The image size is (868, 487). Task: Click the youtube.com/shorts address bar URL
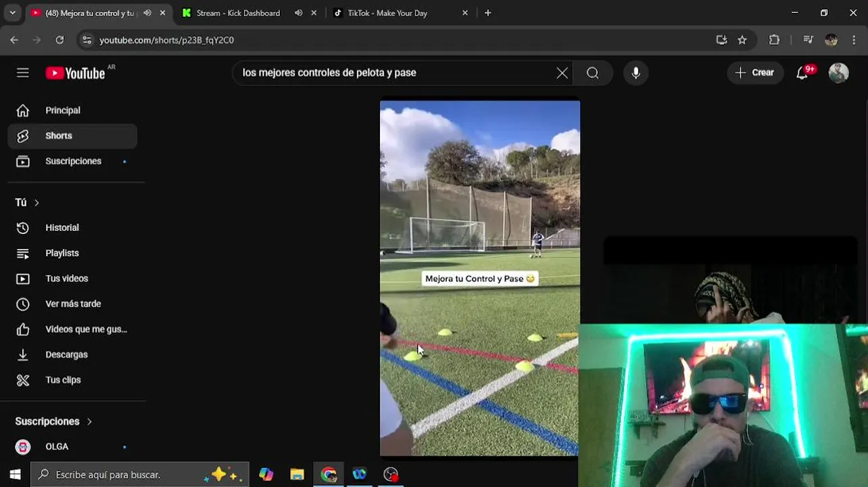(167, 40)
